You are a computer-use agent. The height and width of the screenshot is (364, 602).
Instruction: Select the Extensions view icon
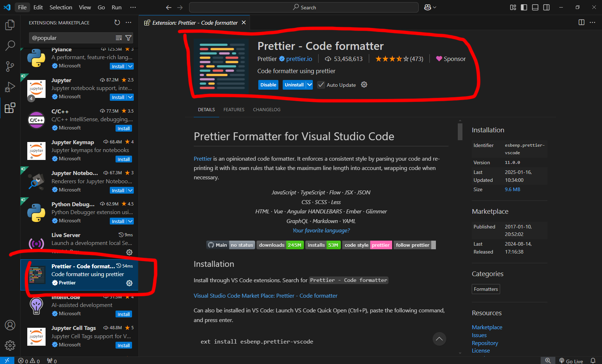tap(10, 108)
